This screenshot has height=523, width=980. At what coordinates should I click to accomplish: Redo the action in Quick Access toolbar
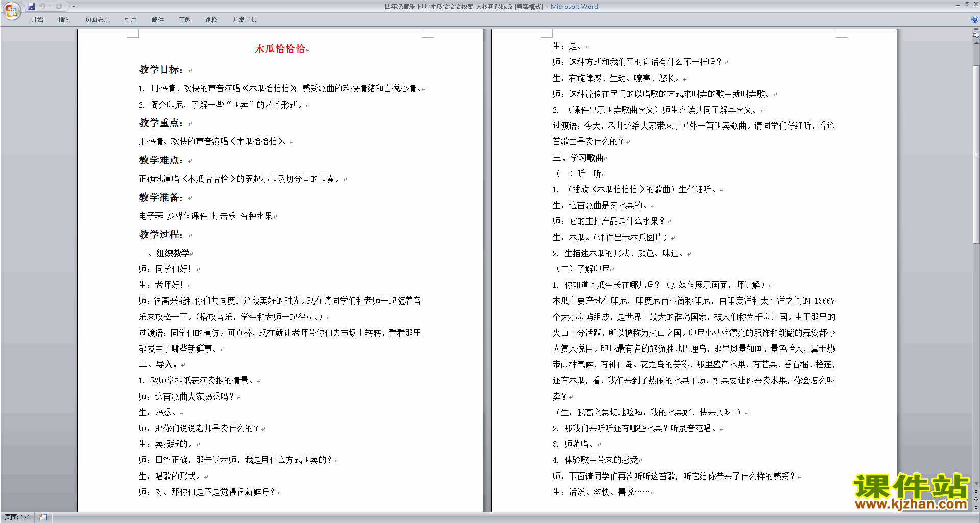click(59, 6)
